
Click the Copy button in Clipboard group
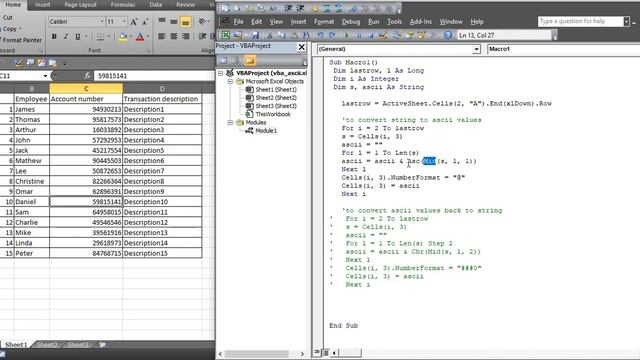pyautogui.click(x=10, y=29)
